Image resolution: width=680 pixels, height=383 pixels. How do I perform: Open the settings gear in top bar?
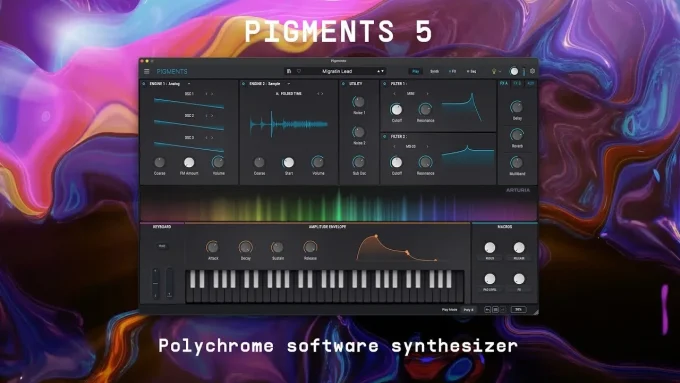(x=533, y=71)
